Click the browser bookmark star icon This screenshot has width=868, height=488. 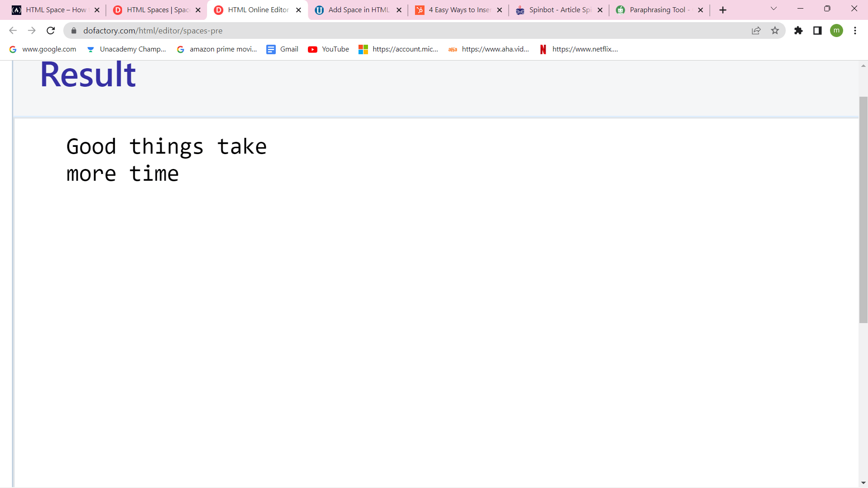[x=775, y=30]
